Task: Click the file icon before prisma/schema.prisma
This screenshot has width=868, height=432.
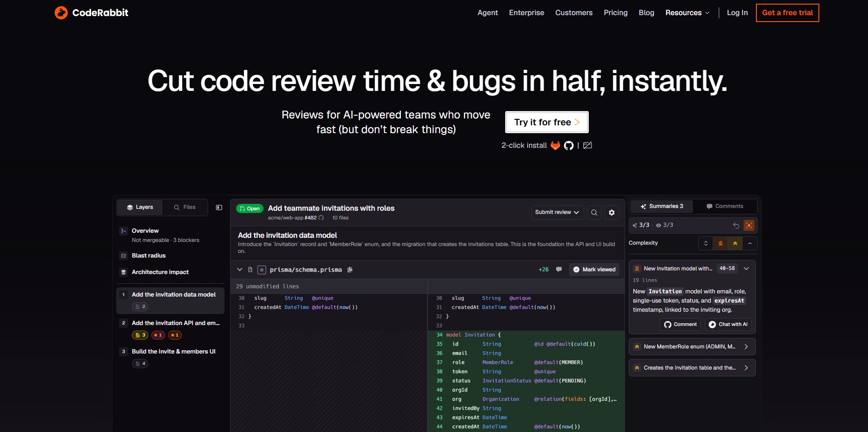Action: 250,270
